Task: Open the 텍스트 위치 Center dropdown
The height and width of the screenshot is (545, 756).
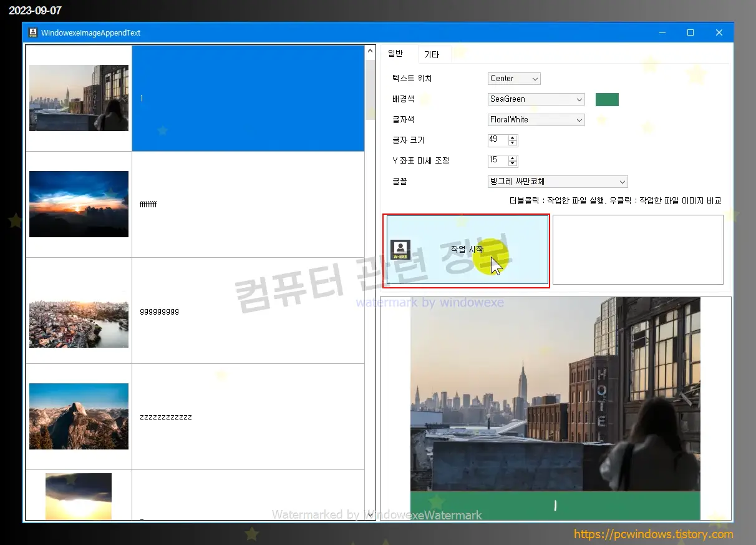Action: pyautogui.click(x=514, y=79)
